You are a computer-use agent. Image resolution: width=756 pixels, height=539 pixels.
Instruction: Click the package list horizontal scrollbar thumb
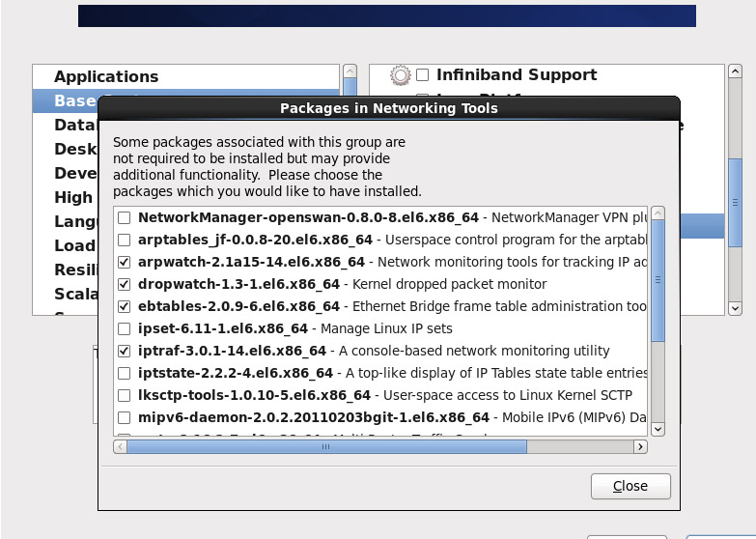tap(327, 447)
